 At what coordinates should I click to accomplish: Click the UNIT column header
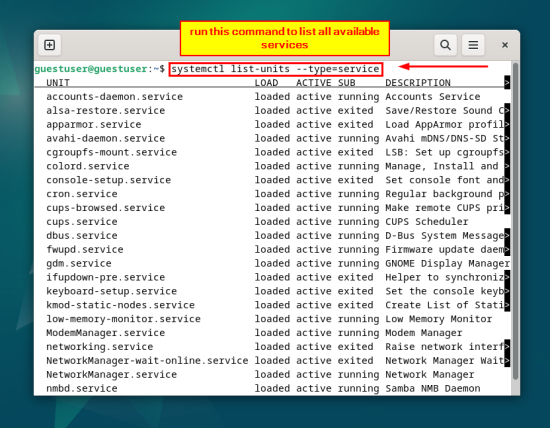[58, 83]
